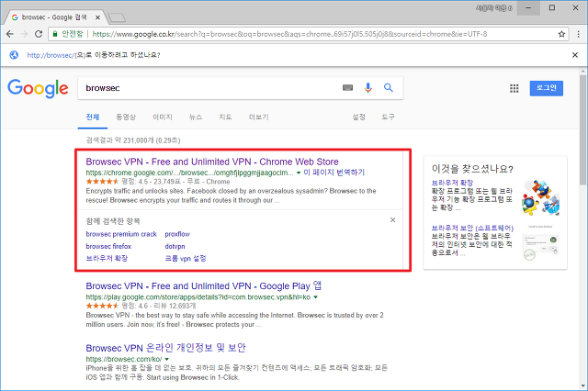Viewport: 588px width, 391px height.
Task: Click the 로그인 sign-in button
Action: pos(547,88)
